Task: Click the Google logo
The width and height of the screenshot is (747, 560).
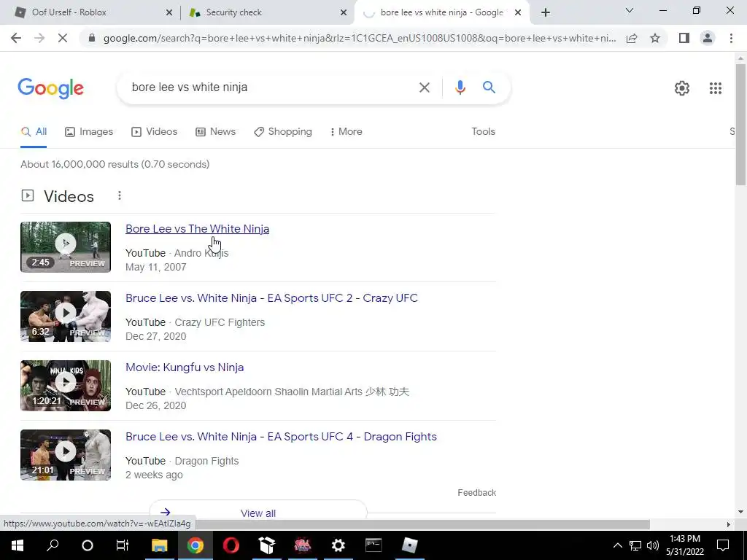Action: tap(50, 88)
